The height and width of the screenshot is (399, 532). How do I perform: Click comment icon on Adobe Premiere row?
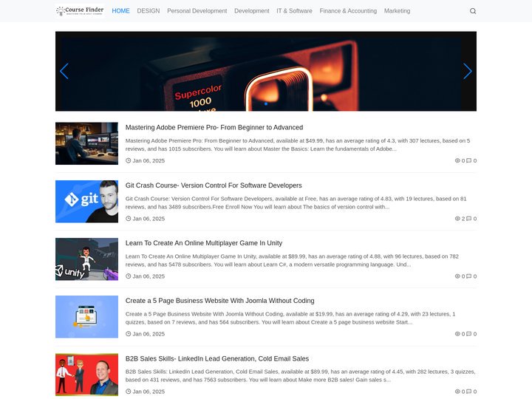pyautogui.click(x=469, y=160)
